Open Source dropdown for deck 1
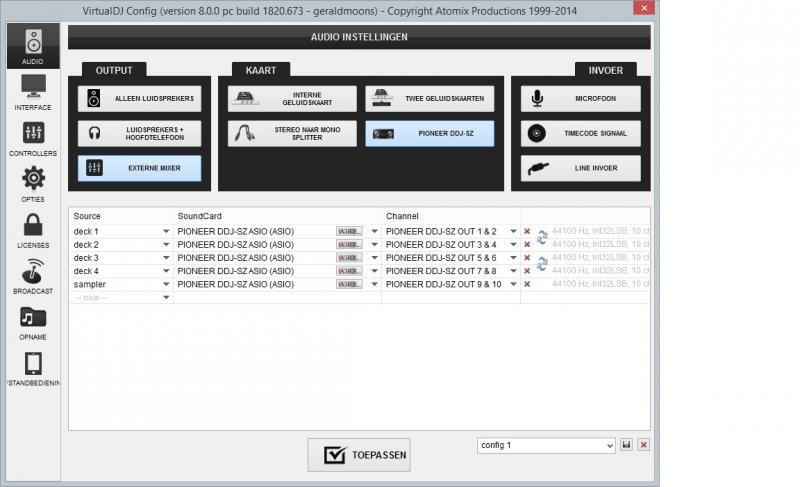The height and width of the screenshot is (487, 800). click(x=166, y=232)
